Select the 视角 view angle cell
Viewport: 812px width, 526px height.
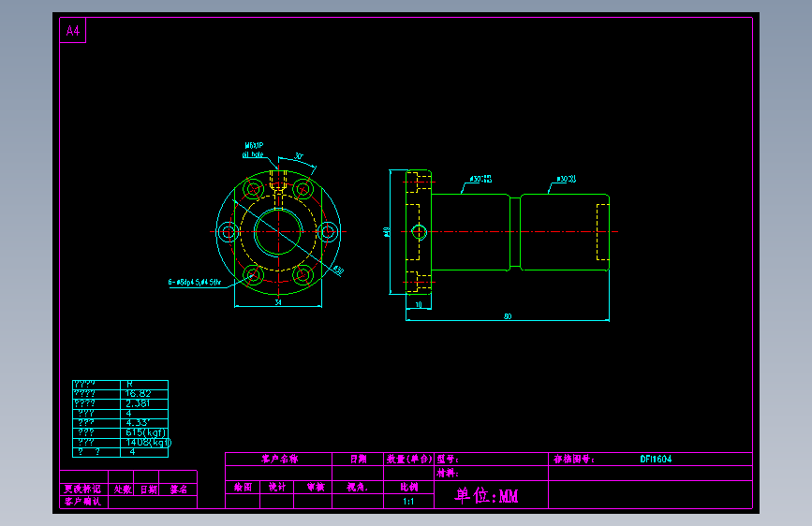[357, 487]
